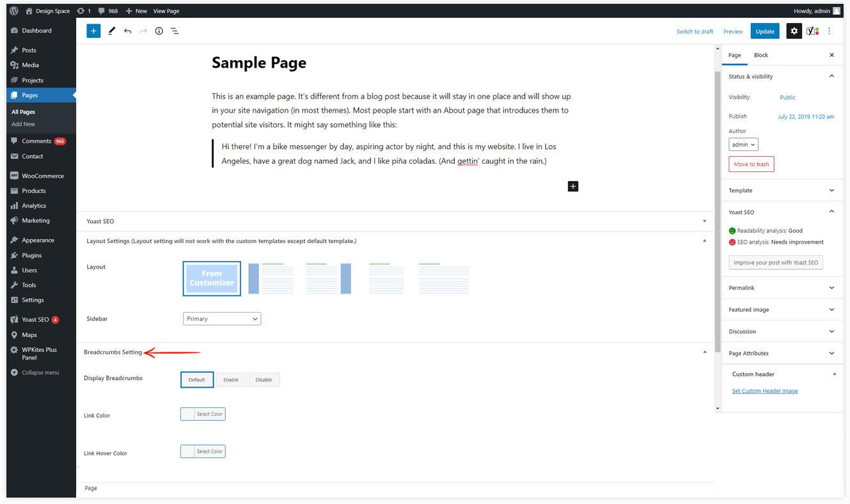850x504 pixels.
Task: Open Products in the admin sidebar
Action: tap(41, 191)
